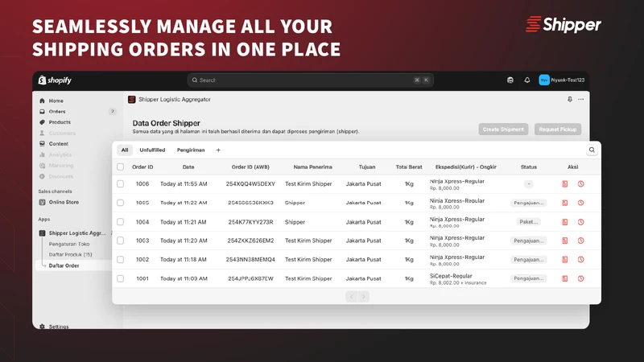Open Analytics in the sidebar
The width and height of the screenshot is (644, 362).
60,154
